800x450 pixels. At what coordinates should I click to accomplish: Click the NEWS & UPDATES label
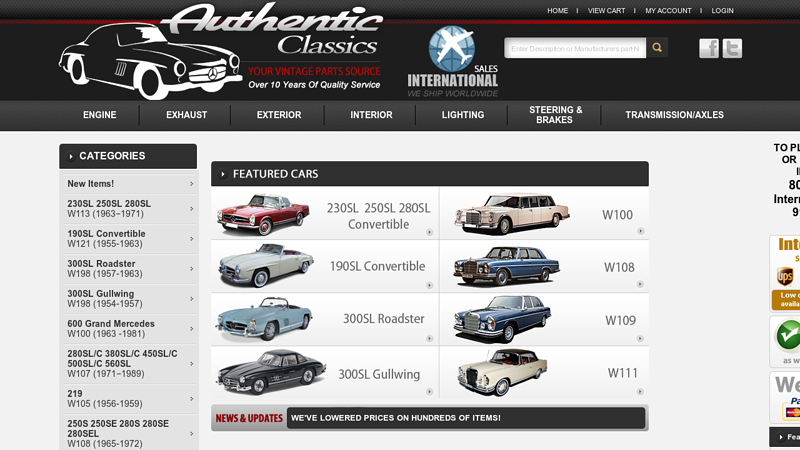pyautogui.click(x=249, y=418)
